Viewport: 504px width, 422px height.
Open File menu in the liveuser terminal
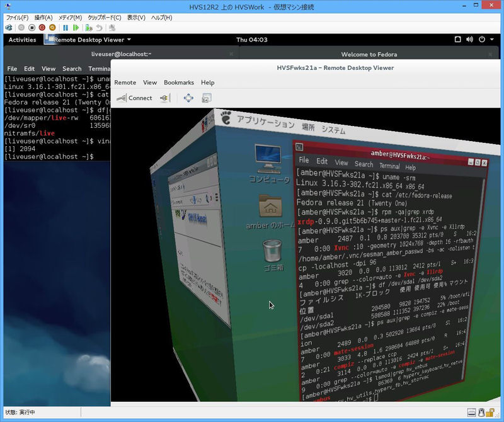point(12,69)
